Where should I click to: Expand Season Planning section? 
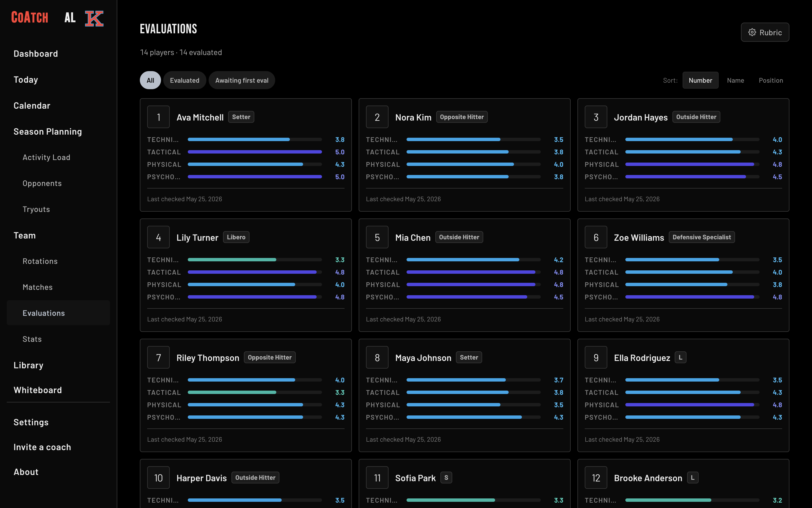pos(58,131)
